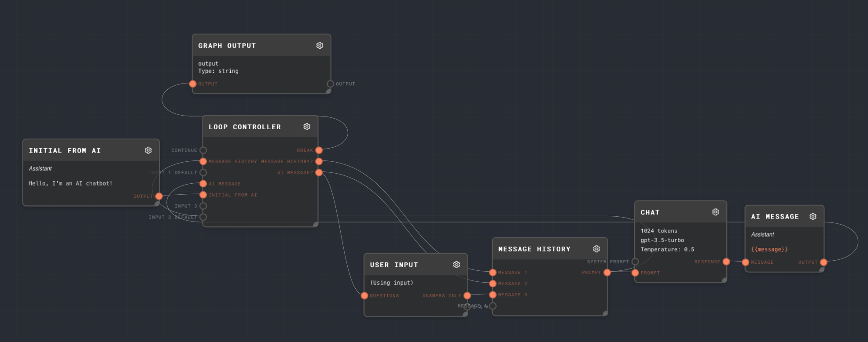Click the INPUT 1 DEFAULT port on Loop Controller
Image resolution: width=868 pixels, height=342 pixels.
pyautogui.click(x=203, y=172)
